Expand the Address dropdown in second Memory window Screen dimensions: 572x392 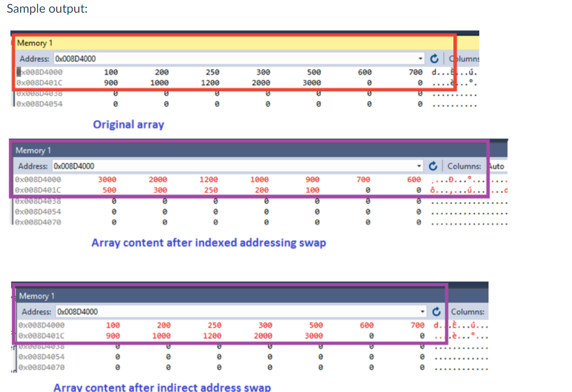point(419,166)
